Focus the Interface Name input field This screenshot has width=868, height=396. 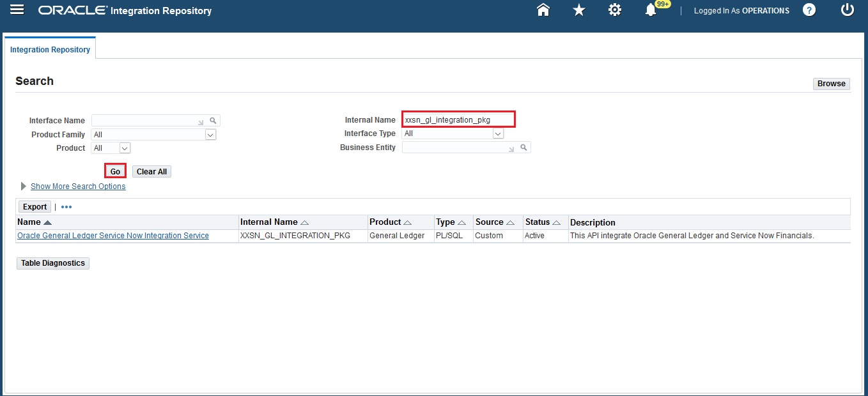click(150, 120)
